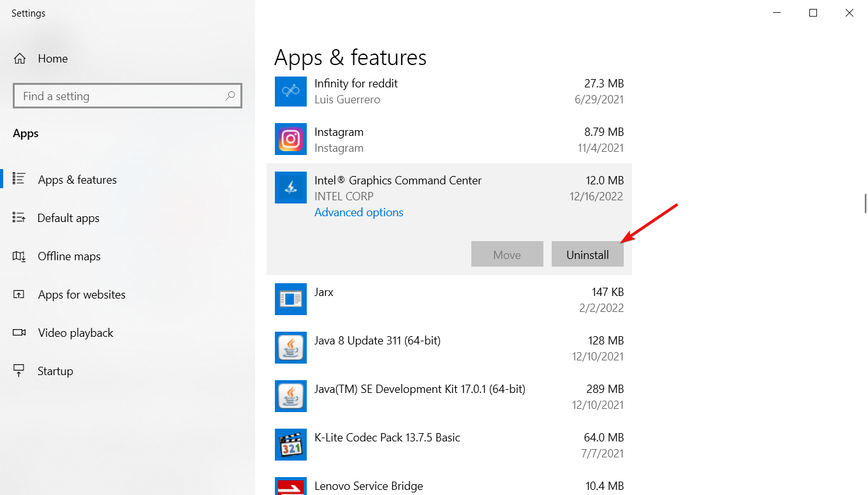Click the Infinity for reddit app icon
The width and height of the screenshot is (868, 495).
291,91
